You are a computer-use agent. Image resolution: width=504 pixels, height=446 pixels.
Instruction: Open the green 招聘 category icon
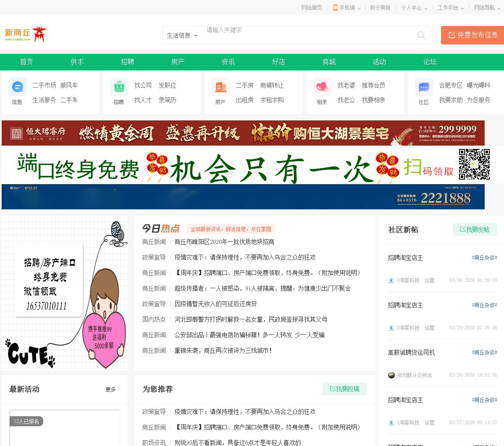coord(119,87)
